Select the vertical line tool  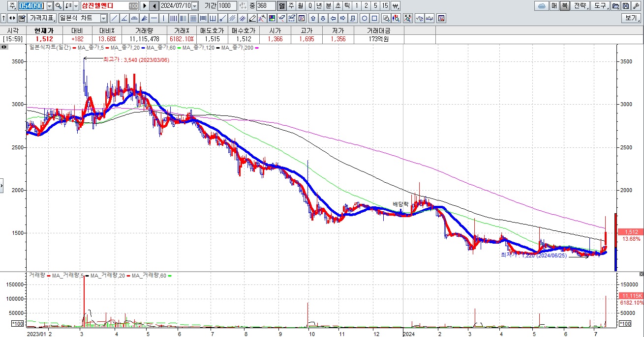coord(164,18)
